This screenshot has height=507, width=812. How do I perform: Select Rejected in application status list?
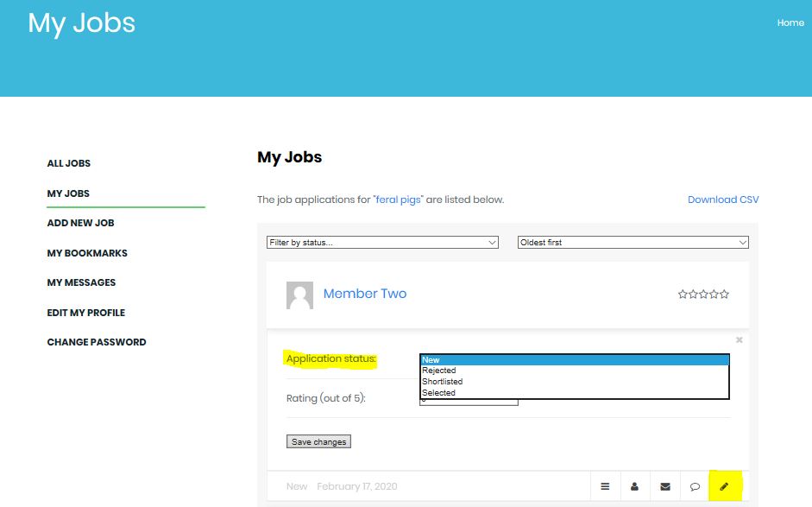pos(439,371)
